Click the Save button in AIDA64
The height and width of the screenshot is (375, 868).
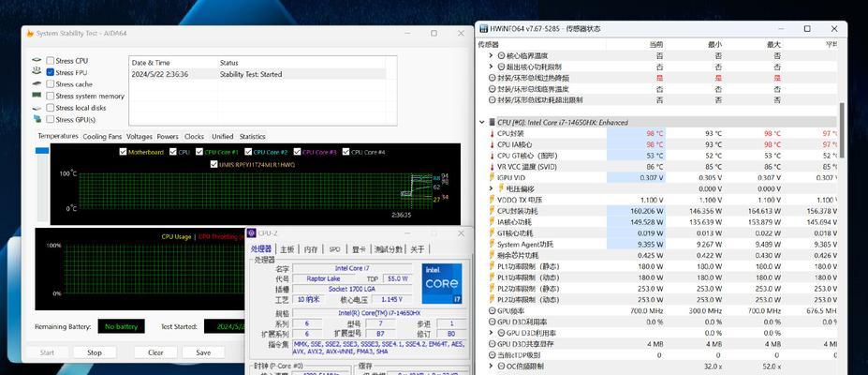203,352
